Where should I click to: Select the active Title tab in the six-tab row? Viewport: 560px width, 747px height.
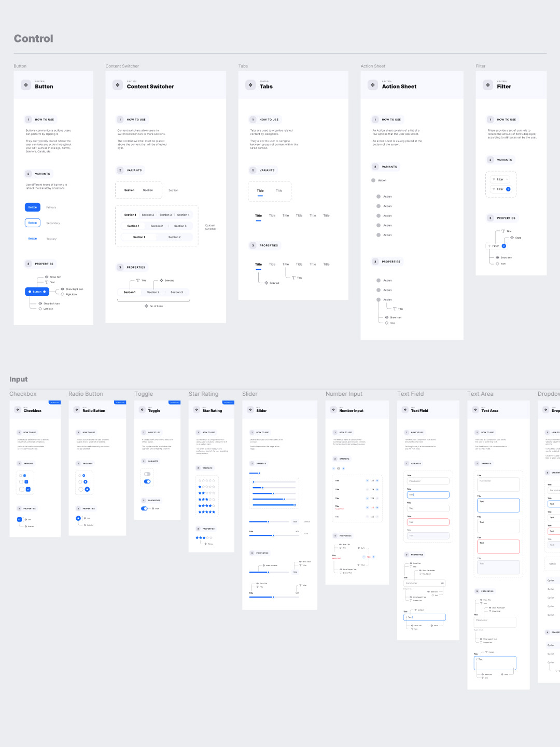click(258, 216)
